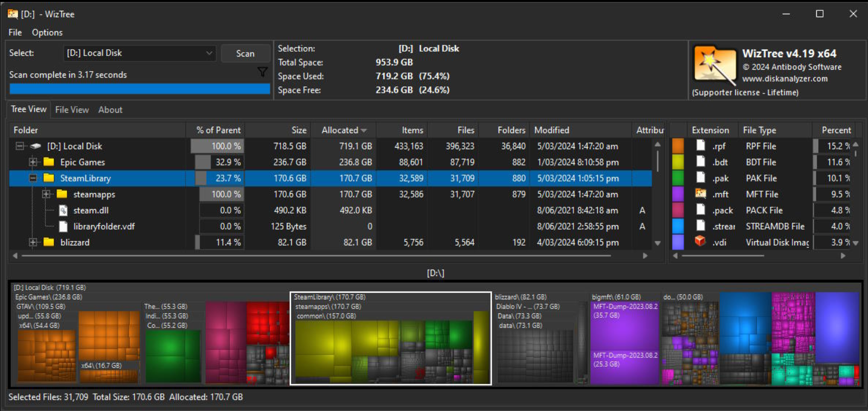Click the SteamLibrary block in the treemap
The image size is (868, 411).
tap(390, 338)
